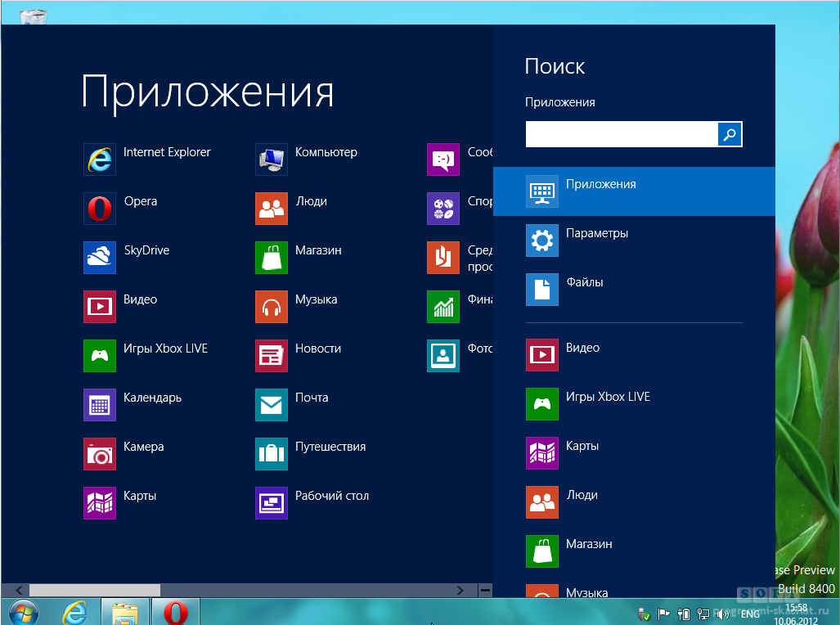This screenshot has height=625, width=840.
Task: Open the Люди tile in the apps list
Action: [x=271, y=209]
